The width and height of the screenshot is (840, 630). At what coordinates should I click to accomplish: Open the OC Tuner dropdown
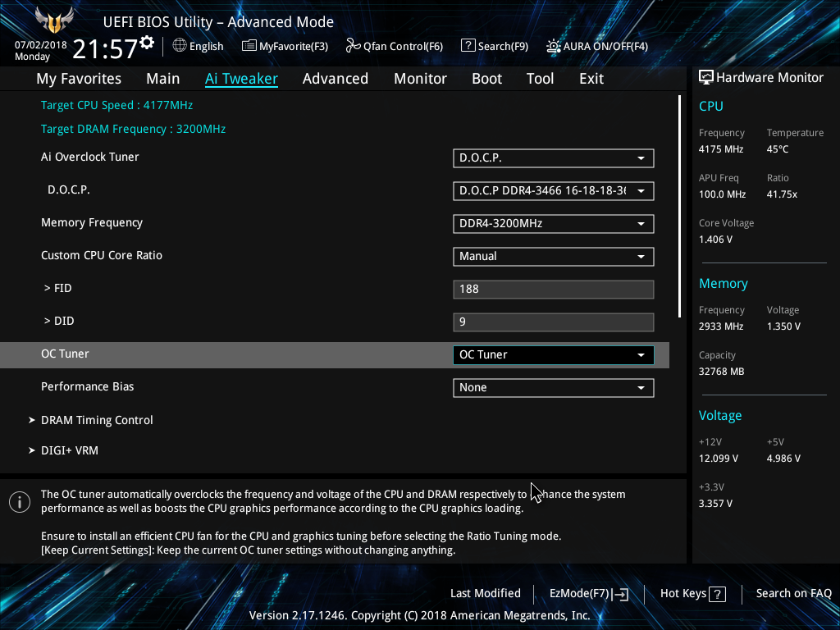click(554, 354)
